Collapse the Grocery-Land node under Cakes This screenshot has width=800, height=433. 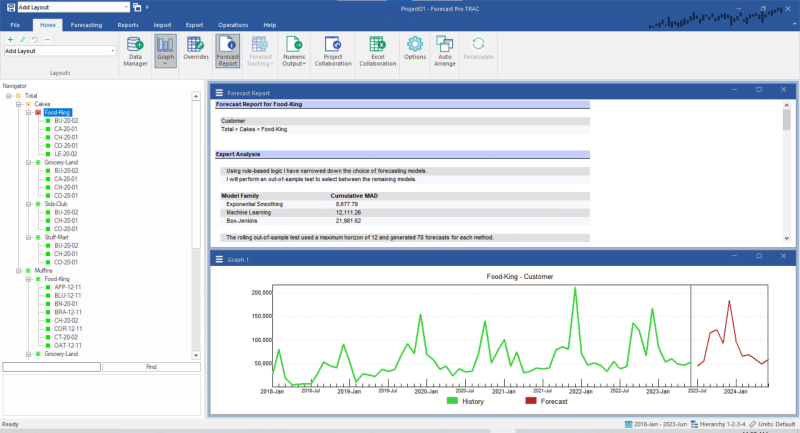click(x=29, y=163)
